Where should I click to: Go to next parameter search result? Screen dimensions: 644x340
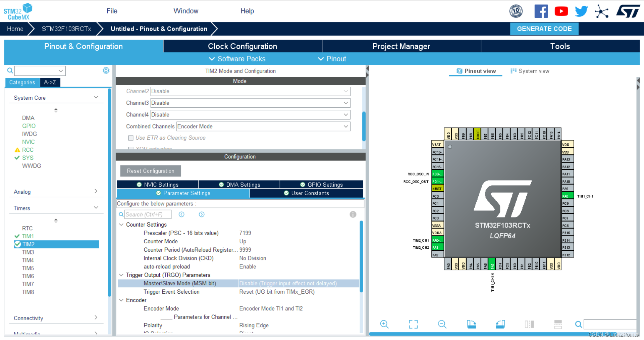(x=202, y=214)
